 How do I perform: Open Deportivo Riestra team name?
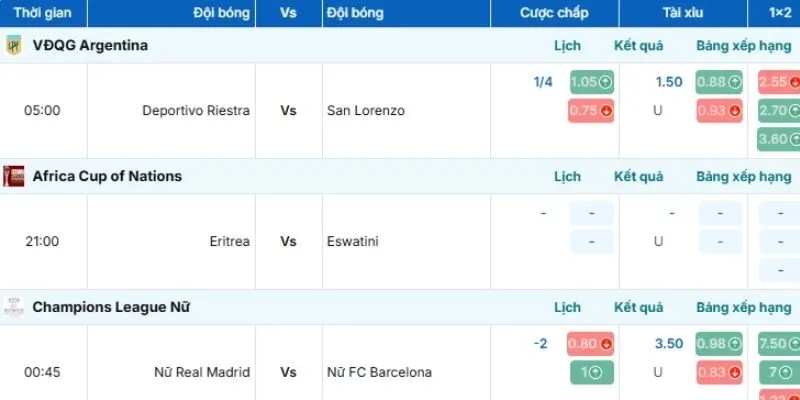click(196, 111)
